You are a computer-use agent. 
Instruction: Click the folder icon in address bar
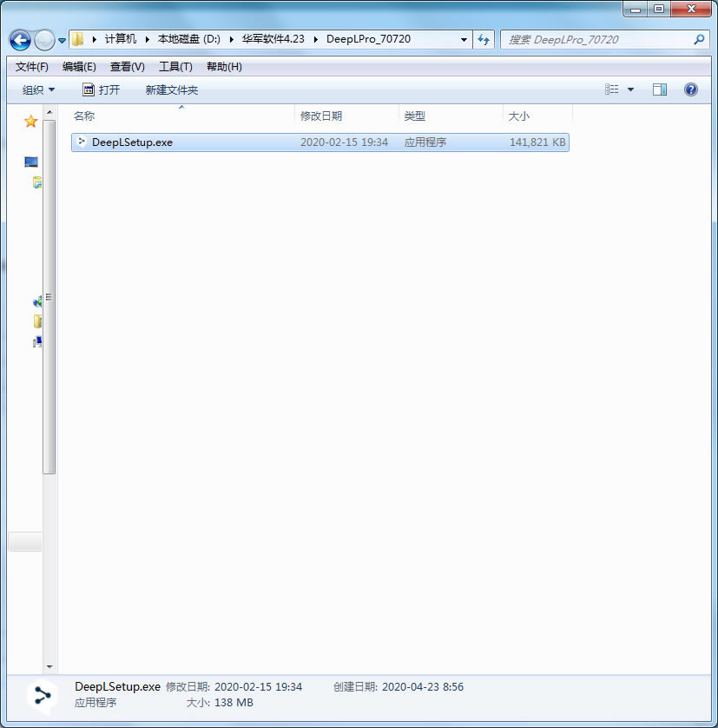[78, 39]
